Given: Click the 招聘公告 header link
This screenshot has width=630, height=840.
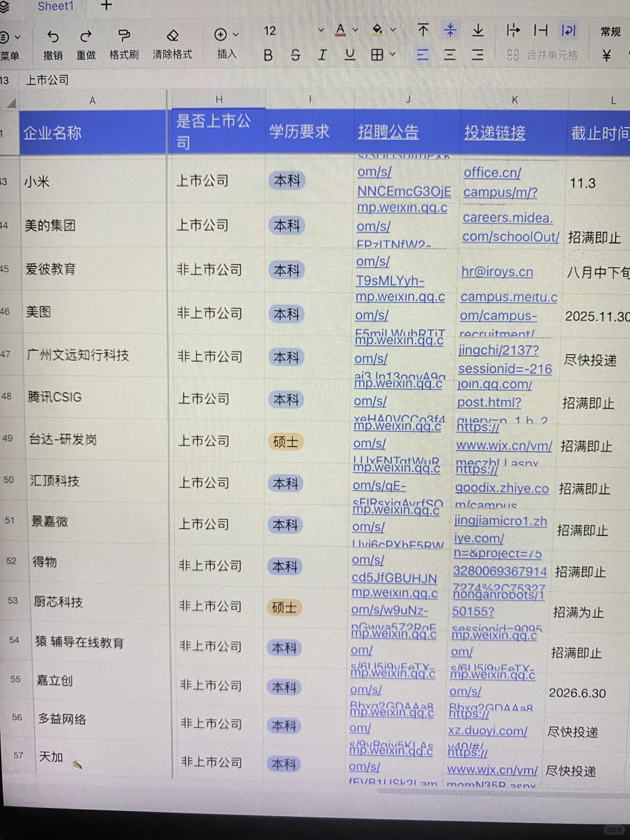Looking at the screenshot, I should coord(388,132).
